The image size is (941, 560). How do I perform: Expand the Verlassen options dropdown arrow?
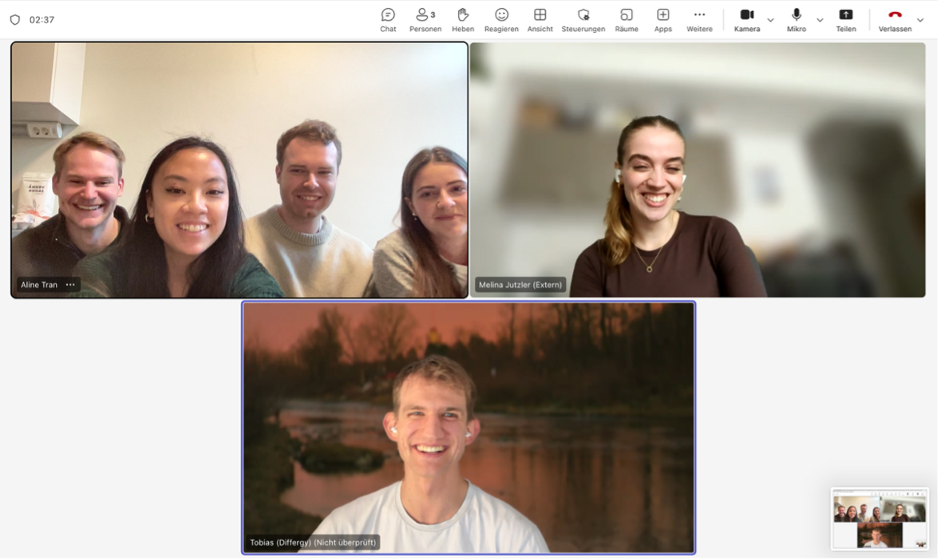(x=920, y=20)
